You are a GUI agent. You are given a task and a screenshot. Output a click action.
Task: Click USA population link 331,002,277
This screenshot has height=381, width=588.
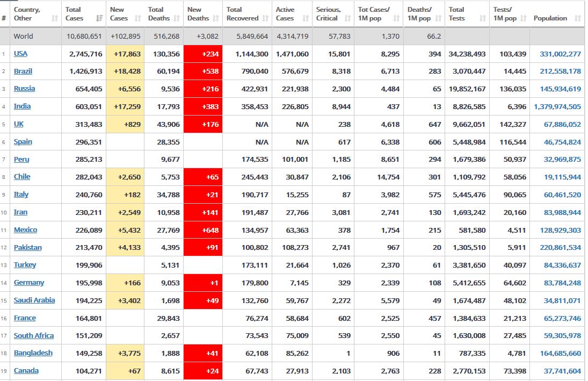coord(560,54)
